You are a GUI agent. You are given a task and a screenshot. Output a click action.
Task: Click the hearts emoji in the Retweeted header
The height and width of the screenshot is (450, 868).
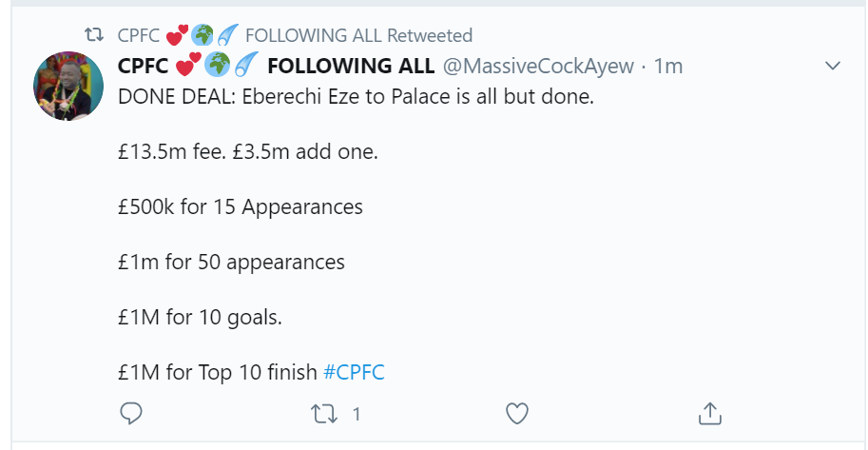click(x=176, y=36)
